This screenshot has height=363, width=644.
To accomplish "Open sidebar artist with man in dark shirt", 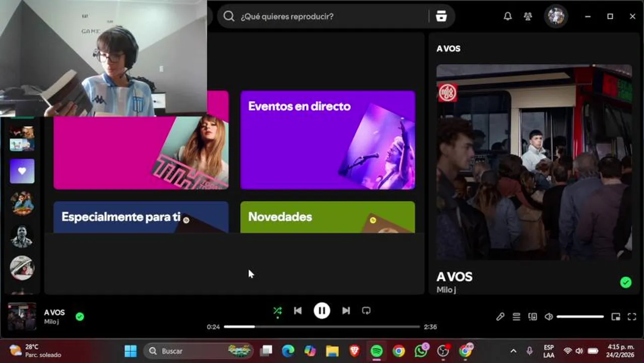I will (22, 236).
